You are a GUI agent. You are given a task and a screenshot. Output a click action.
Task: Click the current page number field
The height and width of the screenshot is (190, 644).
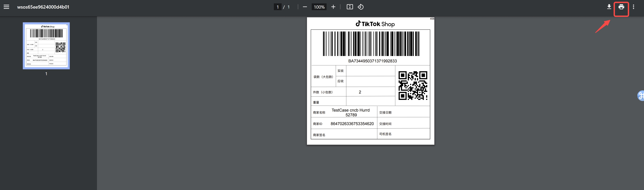coord(278,7)
